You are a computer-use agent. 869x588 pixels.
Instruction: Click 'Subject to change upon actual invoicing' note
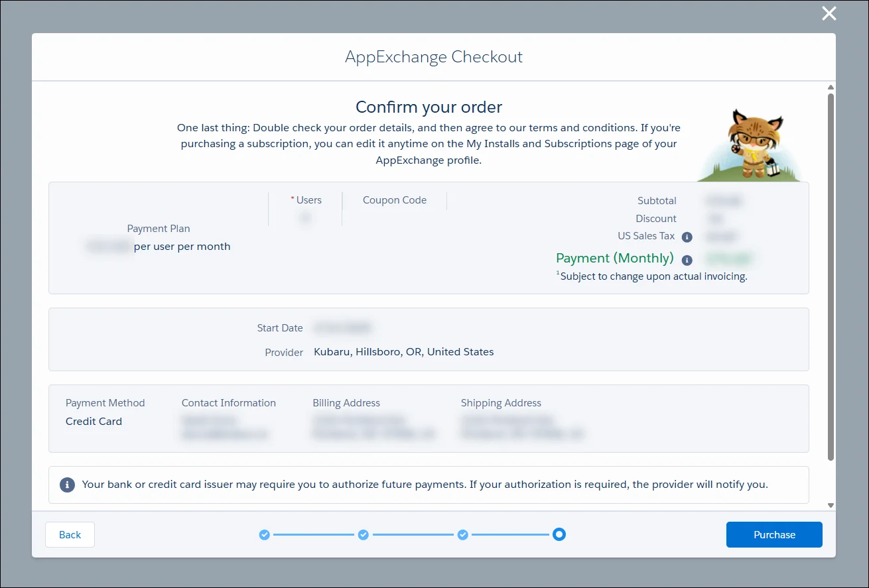pyautogui.click(x=652, y=276)
